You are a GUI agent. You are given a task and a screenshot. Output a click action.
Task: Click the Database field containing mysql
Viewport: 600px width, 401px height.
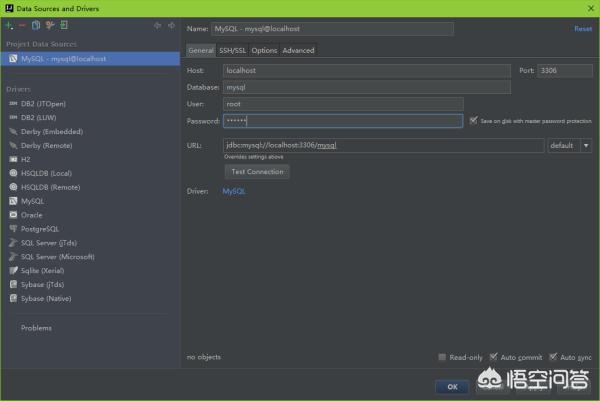click(x=367, y=87)
